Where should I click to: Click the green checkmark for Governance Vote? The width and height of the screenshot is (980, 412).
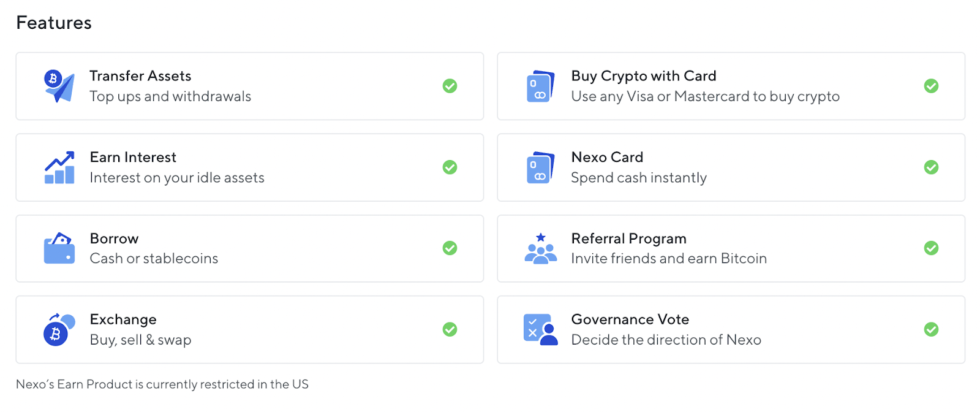click(x=931, y=329)
